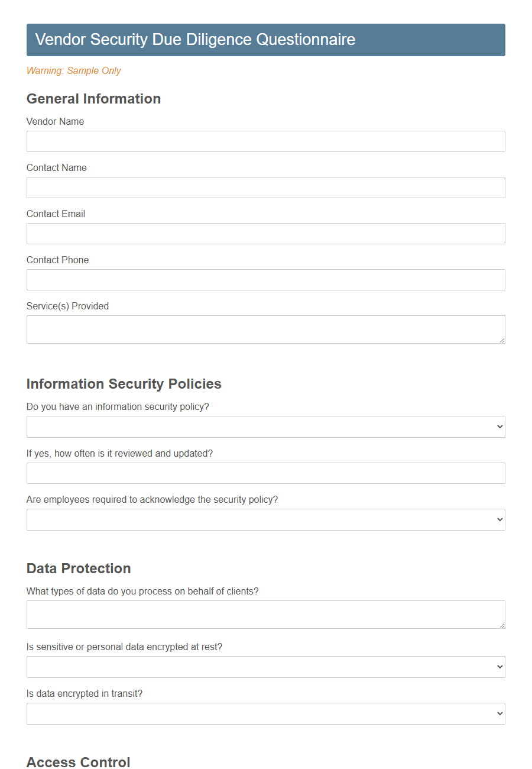Open the information security policy dropdown
The image size is (532, 769).
pyautogui.click(x=265, y=426)
